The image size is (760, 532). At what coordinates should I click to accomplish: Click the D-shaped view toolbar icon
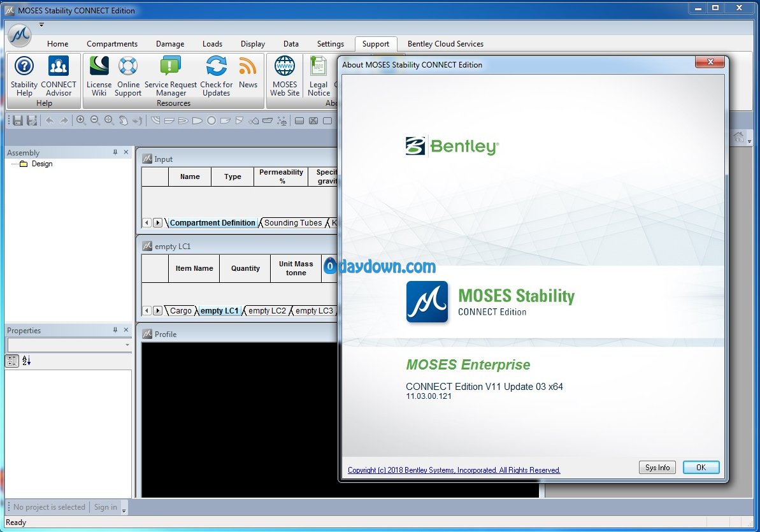tap(197, 121)
